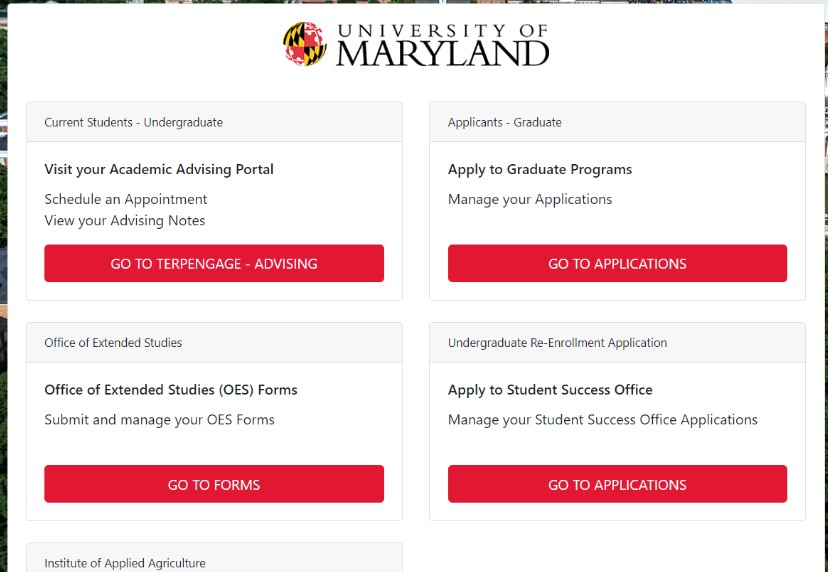Click Visit your Academic Advising Portal heading
Image resolution: width=828 pixels, height=572 pixels.
point(159,170)
